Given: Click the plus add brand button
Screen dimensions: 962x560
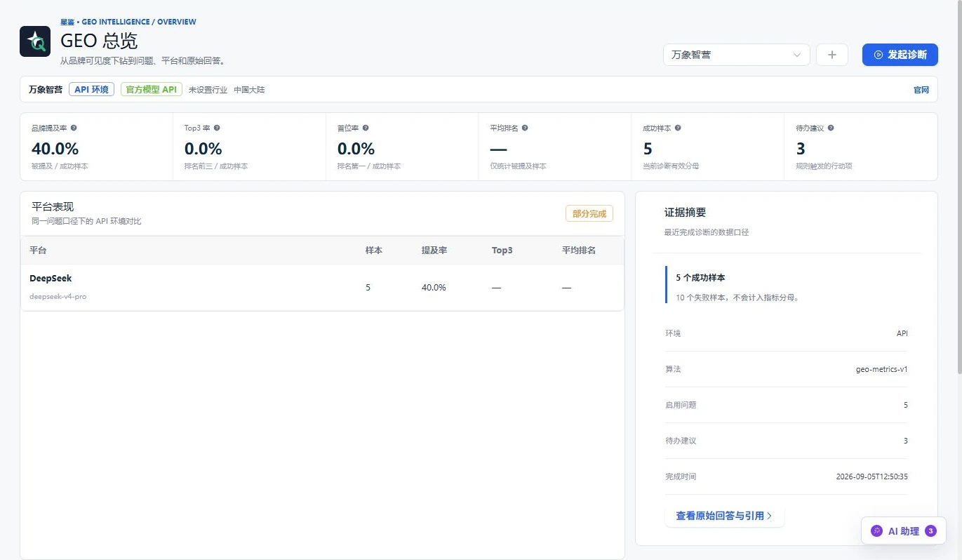Looking at the screenshot, I should [832, 55].
